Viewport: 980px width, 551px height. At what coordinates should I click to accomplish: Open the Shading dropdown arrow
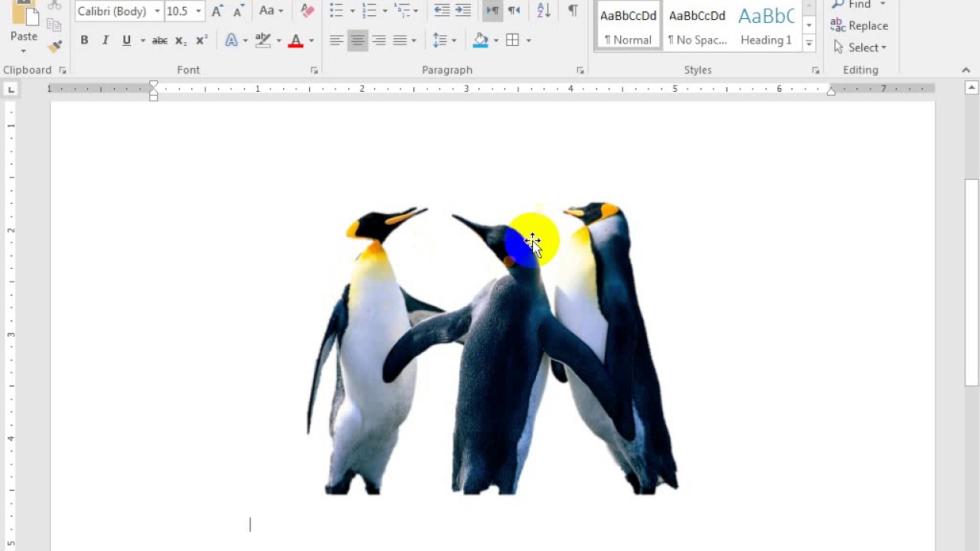coord(495,41)
